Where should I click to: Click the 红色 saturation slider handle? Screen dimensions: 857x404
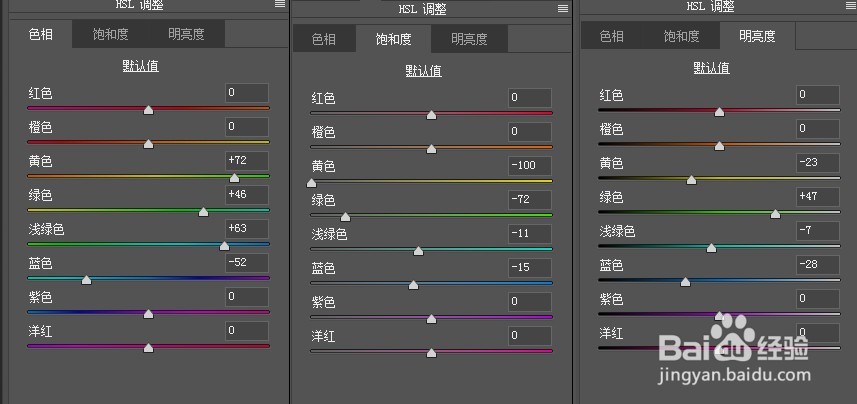click(431, 115)
